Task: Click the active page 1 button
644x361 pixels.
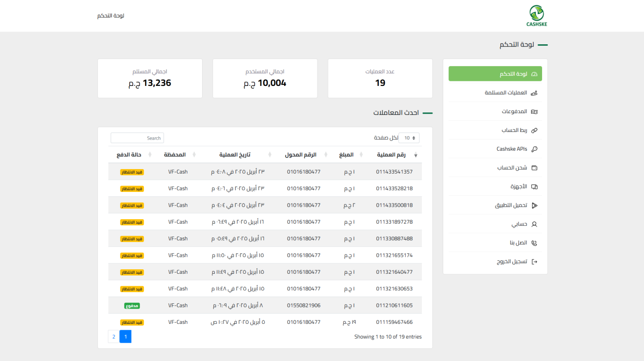Action: 126,337
